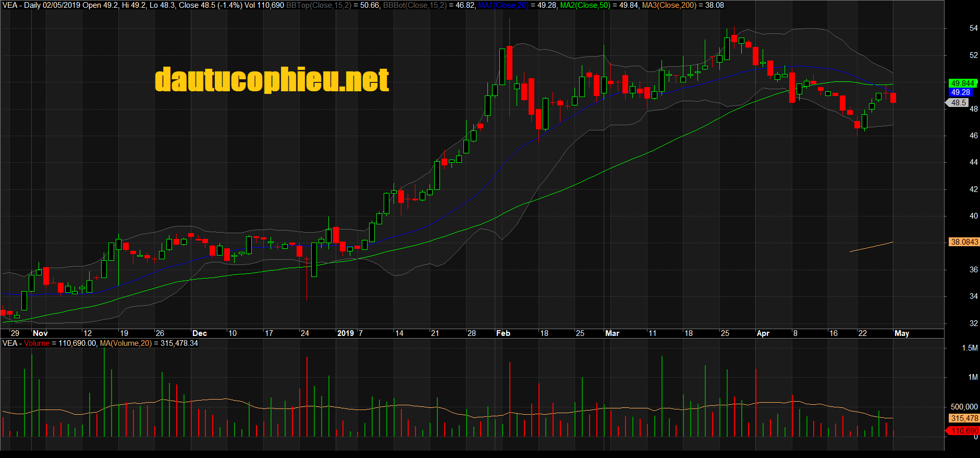Image resolution: width=980 pixels, height=458 pixels.
Task: Click the Apr label on date axis
Action: (x=763, y=333)
